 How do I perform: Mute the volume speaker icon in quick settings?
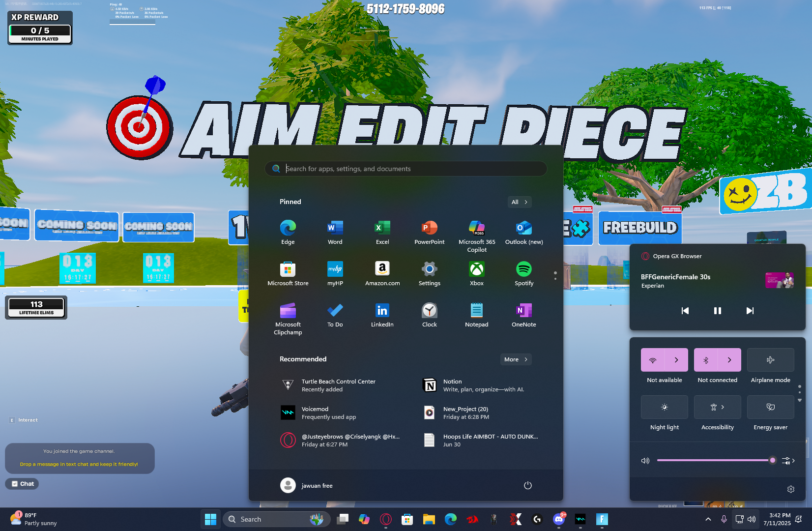click(x=645, y=461)
